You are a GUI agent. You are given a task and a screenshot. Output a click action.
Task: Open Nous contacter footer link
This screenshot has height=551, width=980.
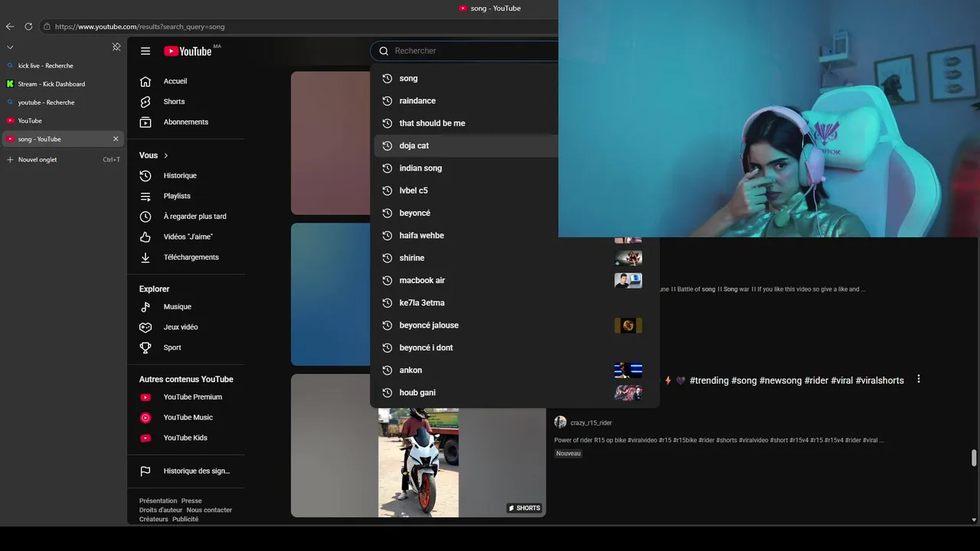(209, 510)
